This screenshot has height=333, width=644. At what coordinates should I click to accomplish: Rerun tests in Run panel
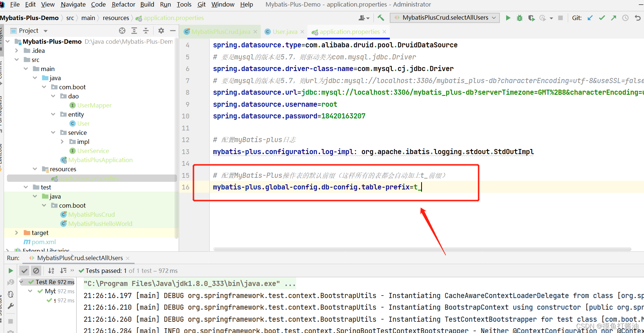pyautogui.click(x=11, y=271)
